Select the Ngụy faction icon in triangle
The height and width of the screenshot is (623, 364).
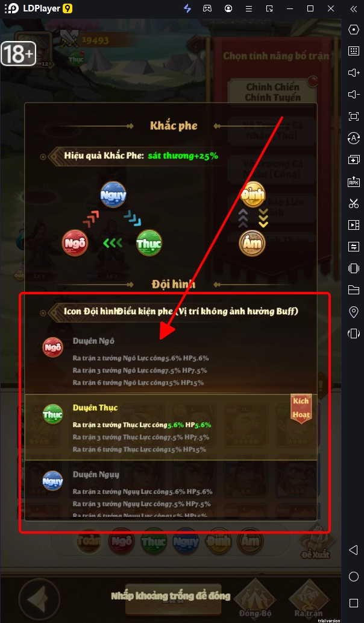coord(113,195)
